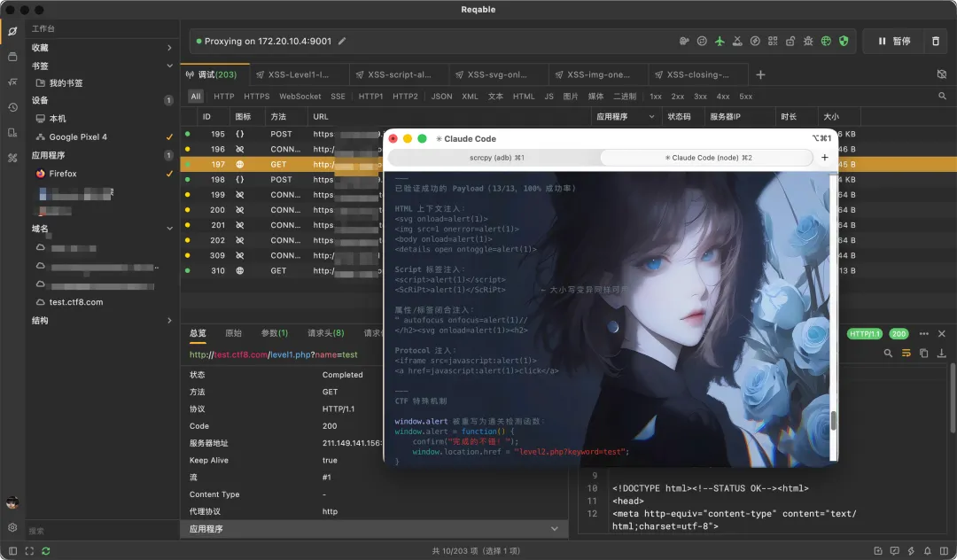Click the user avatar in left rail
The width and height of the screenshot is (957, 560).
tap(12, 502)
